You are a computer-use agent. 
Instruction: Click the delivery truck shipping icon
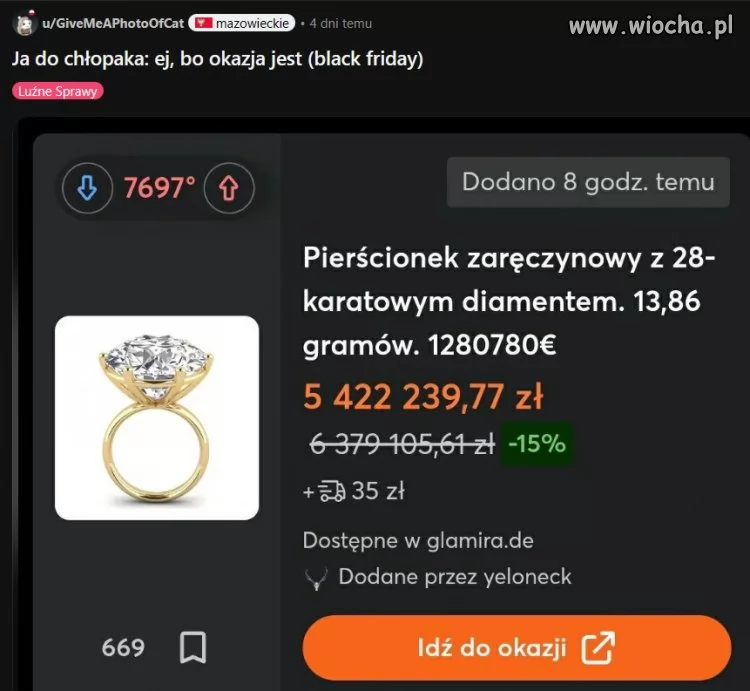coord(331,491)
